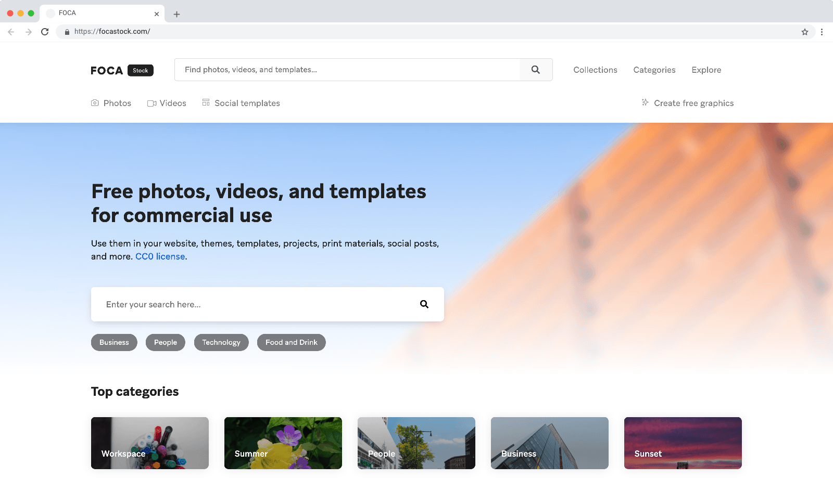Open Social templates section
833x504 pixels.
[x=241, y=103]
